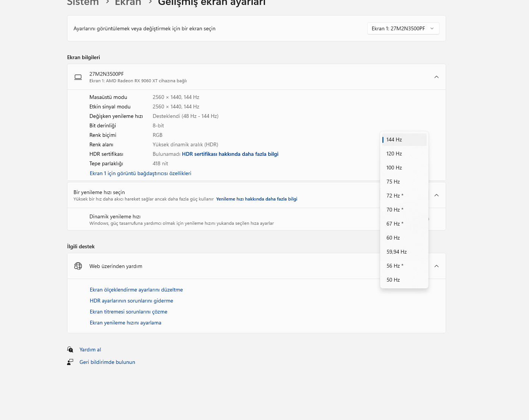
Task: Click the RGB color format value
Action: pyautogui.click(x=158, y=135)
